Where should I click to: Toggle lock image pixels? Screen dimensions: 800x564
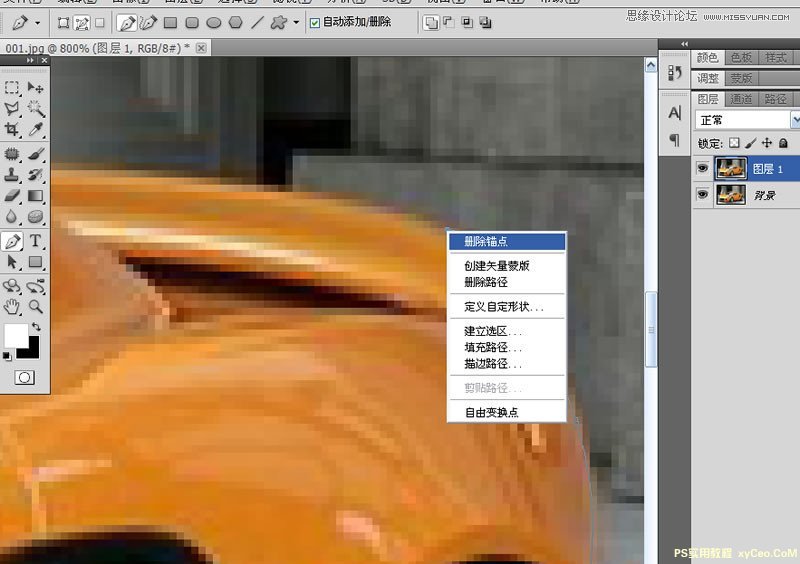(751, 143)
